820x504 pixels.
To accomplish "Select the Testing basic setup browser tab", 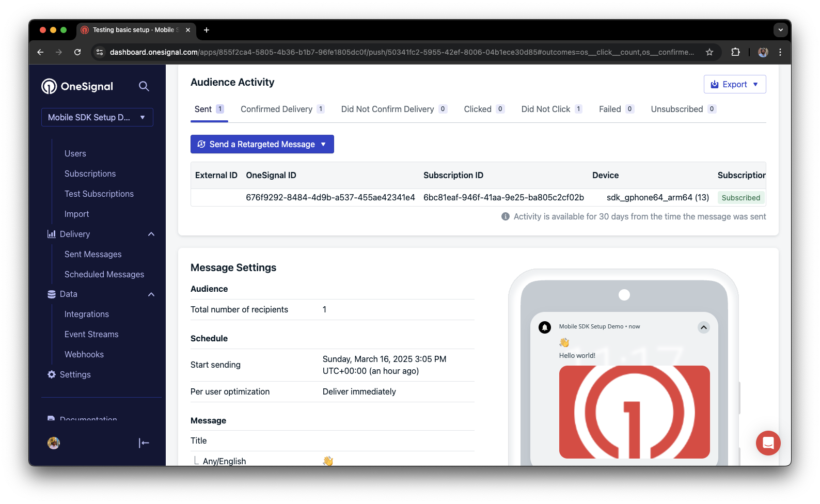I will pos(136,30).
